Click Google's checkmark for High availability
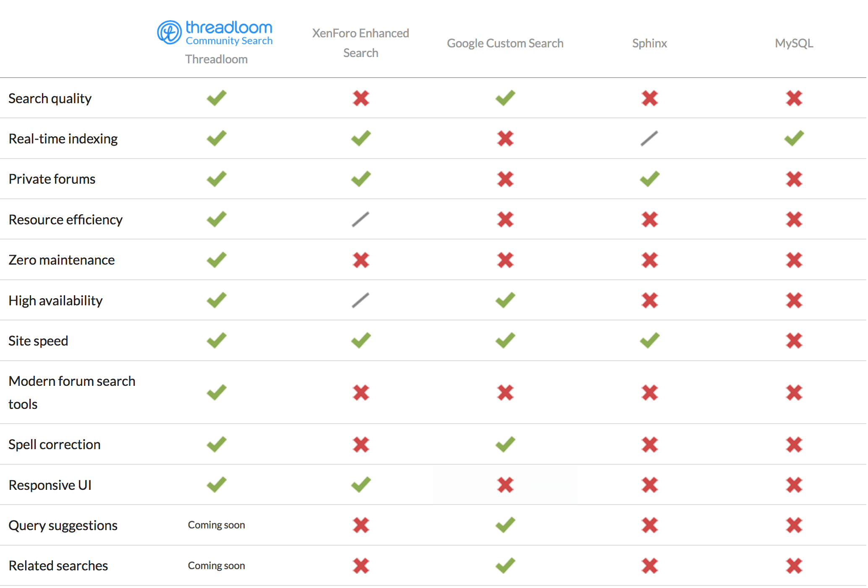The height and width of the screenshot is (588, 868). tap(505, 300)
